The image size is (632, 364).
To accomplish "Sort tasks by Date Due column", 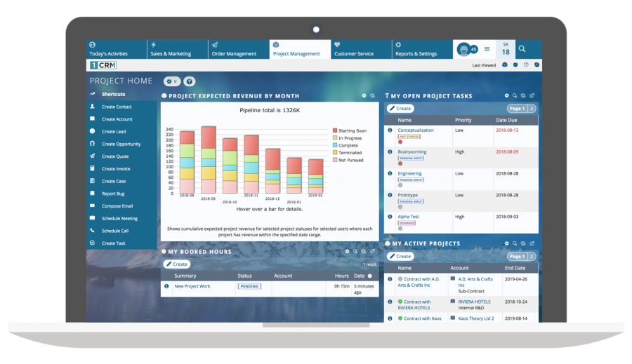I will (506, 120).
